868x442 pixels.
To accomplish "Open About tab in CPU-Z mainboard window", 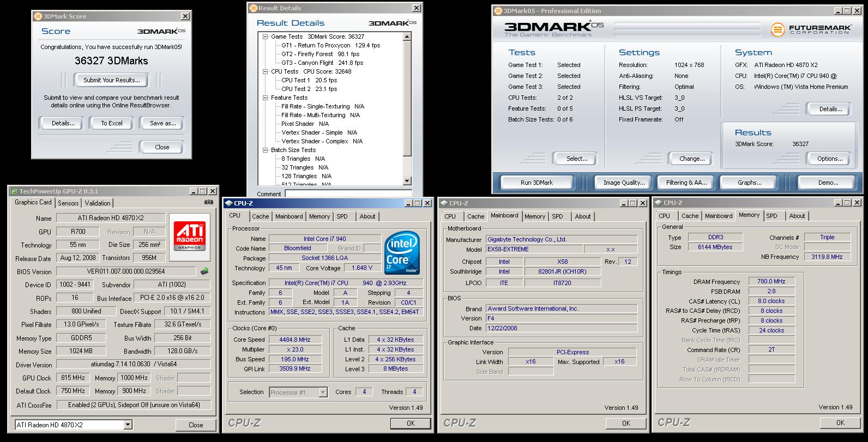I will 582,216.
